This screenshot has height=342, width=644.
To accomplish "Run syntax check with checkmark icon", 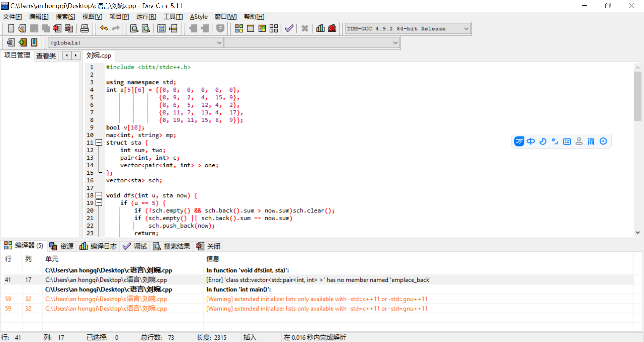I will click(x=289, y=28).
